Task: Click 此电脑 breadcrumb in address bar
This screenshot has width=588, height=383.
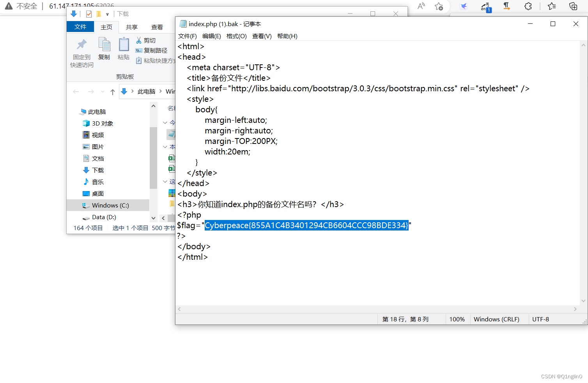Action: [x=146, y=91]
